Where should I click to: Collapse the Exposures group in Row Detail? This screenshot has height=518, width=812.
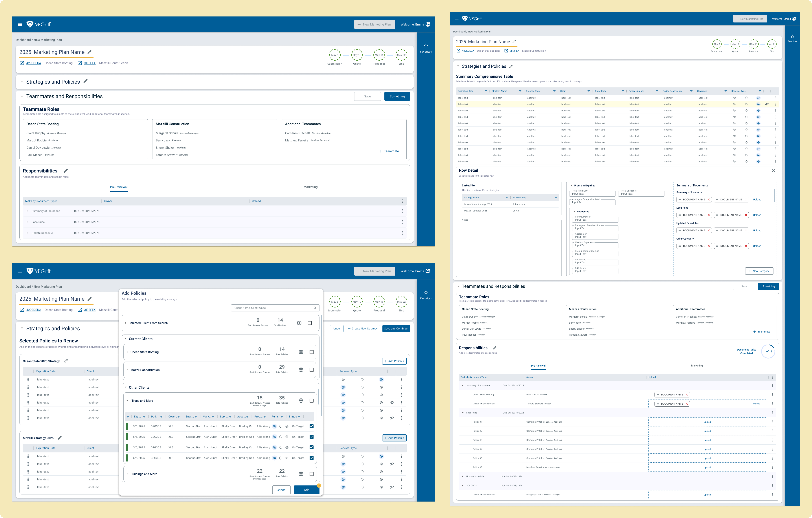click(x=574, y=211)
